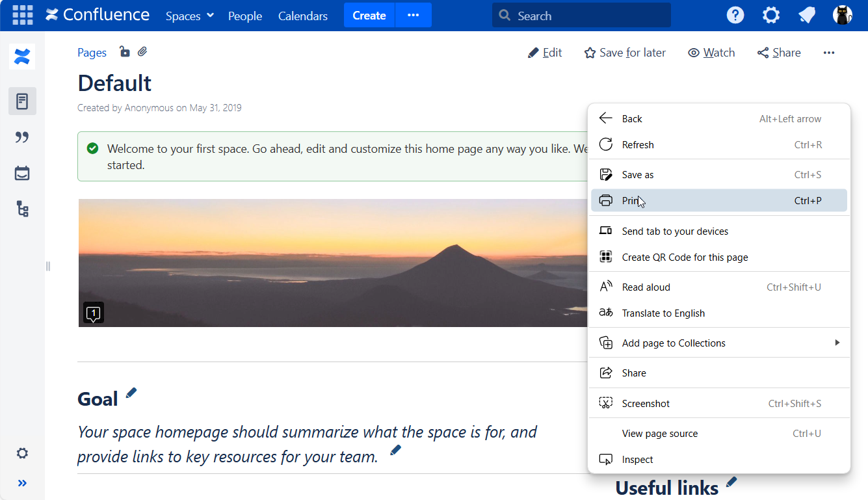Choose Inspect in the context menu
868x500 pixels.
click(x=637, y=460)
